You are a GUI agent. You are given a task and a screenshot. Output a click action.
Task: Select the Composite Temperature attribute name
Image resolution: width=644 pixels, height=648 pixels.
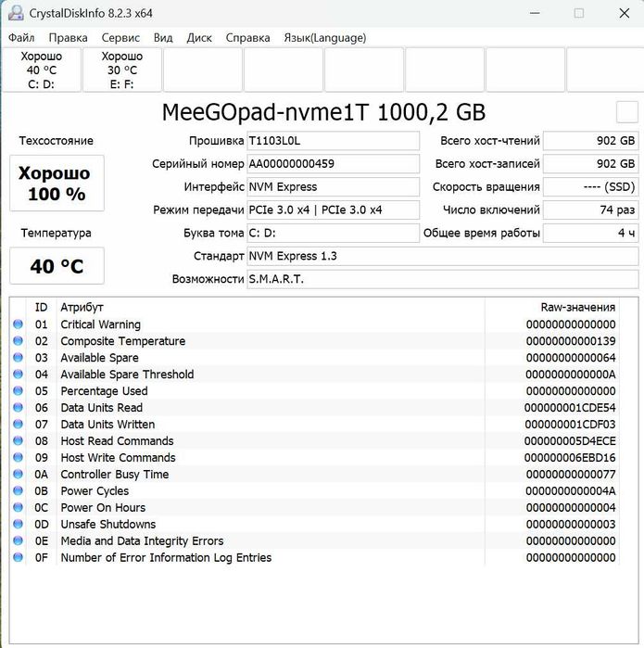pos(122,341)
